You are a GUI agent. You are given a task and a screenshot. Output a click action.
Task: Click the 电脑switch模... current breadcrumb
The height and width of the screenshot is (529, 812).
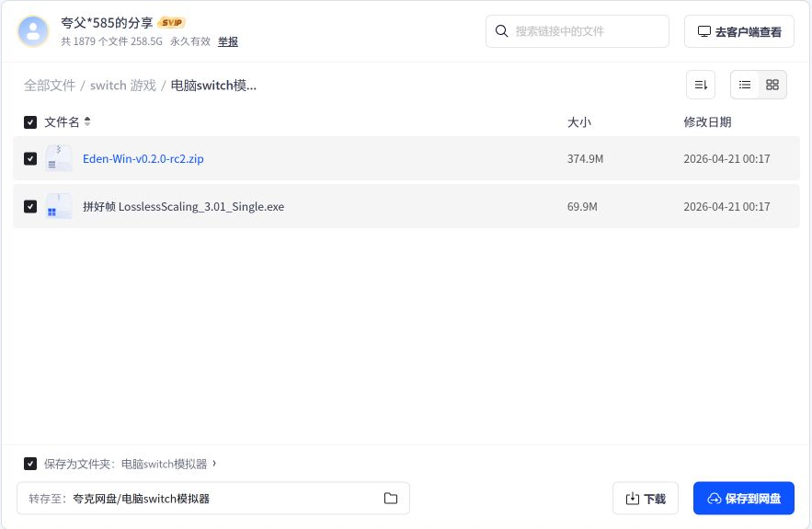(213, 86)
